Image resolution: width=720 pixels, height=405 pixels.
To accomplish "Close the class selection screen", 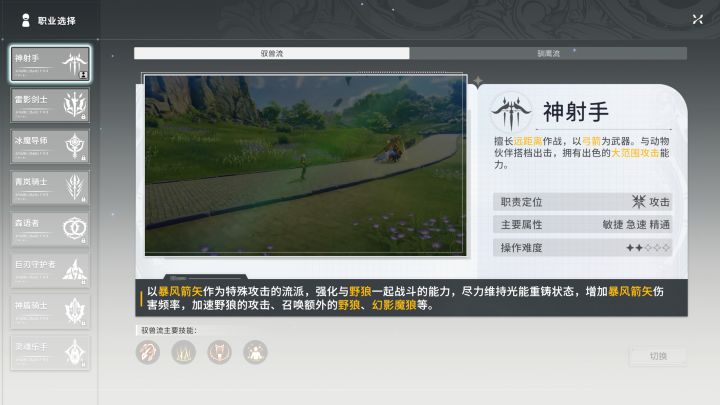I will point(698,19).
